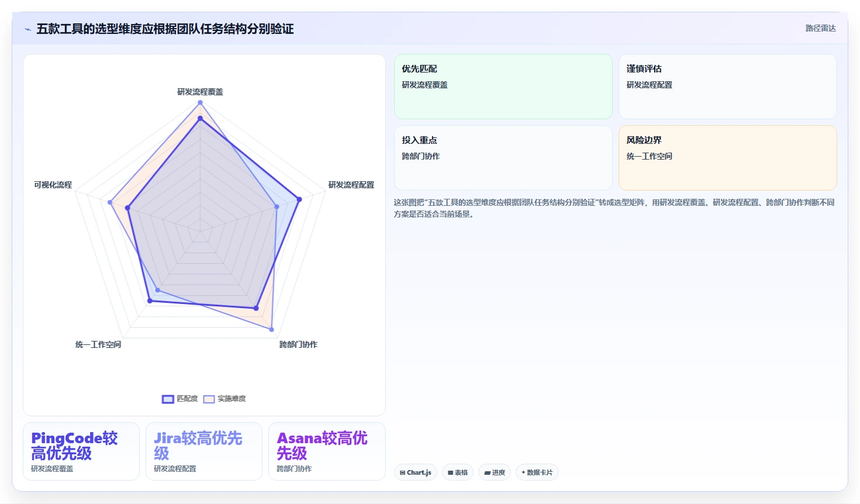Viewport: 860px width, 504px height.
Task: Click the 研发流程配置 axis label on radar chart
Action: coord(351,185)
